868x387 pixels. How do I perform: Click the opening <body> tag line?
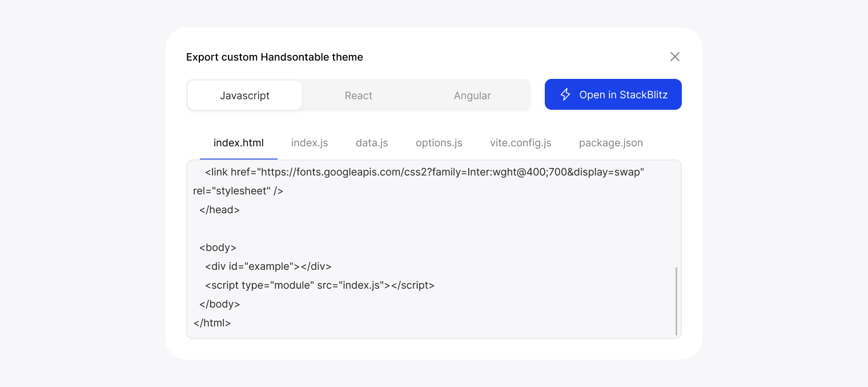click(x=218, y=248)
